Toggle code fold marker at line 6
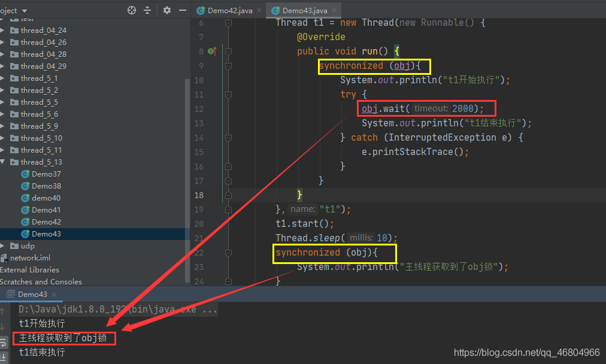Image resolution: width=606 pixels, height=364 pixels. pyautogui.click(x=228, y=23)
